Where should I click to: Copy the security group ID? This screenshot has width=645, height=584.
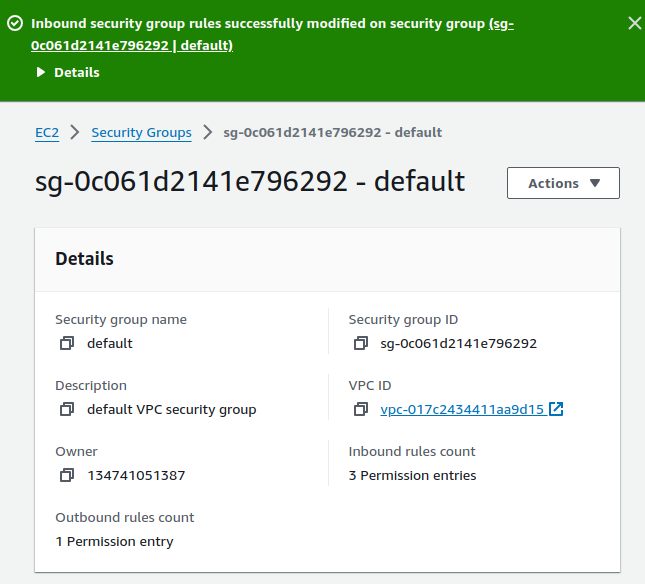point(361,344)
